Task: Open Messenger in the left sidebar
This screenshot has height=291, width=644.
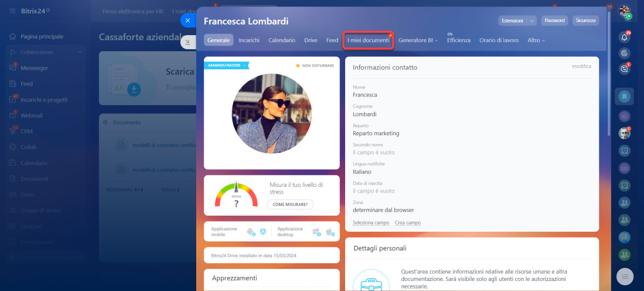Action: click(34, 68)
